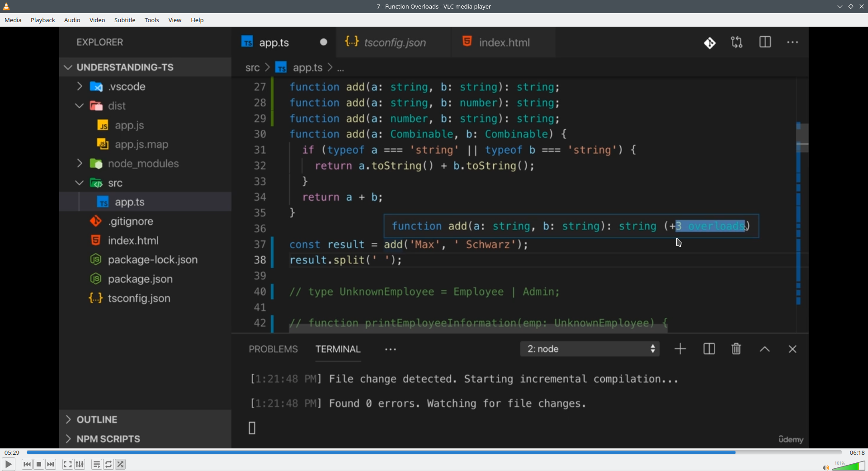Show more panel tabs ellipsis
The height and width of the screenshot is (471, 868).
click(x=391, y=350)
